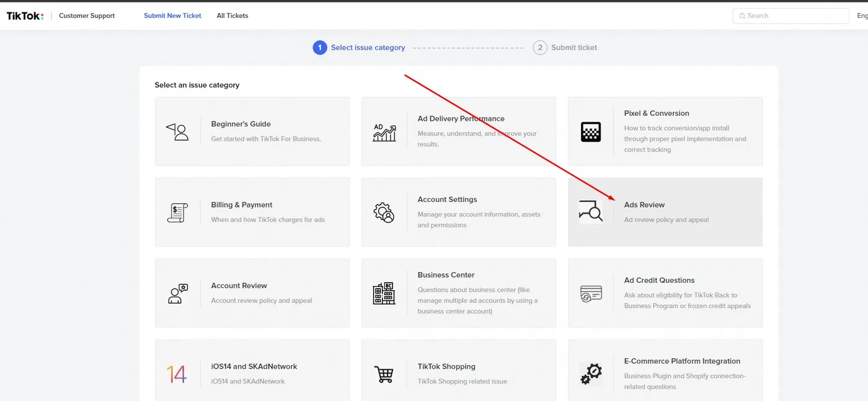This screenshot has width=868, height=401.
Task: Select the Ad Credit Questions card icon
Action: point(590,293)
